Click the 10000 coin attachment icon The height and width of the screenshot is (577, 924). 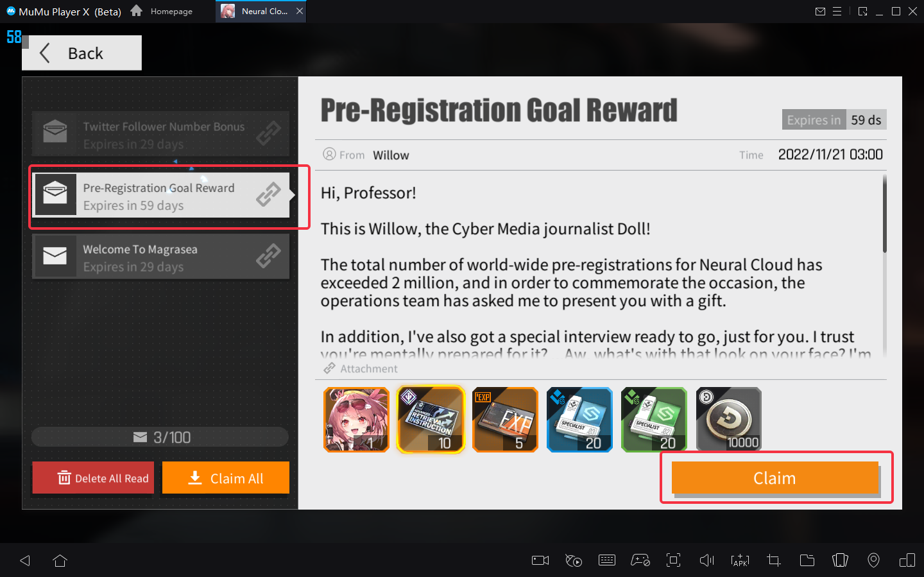[728, 420]
